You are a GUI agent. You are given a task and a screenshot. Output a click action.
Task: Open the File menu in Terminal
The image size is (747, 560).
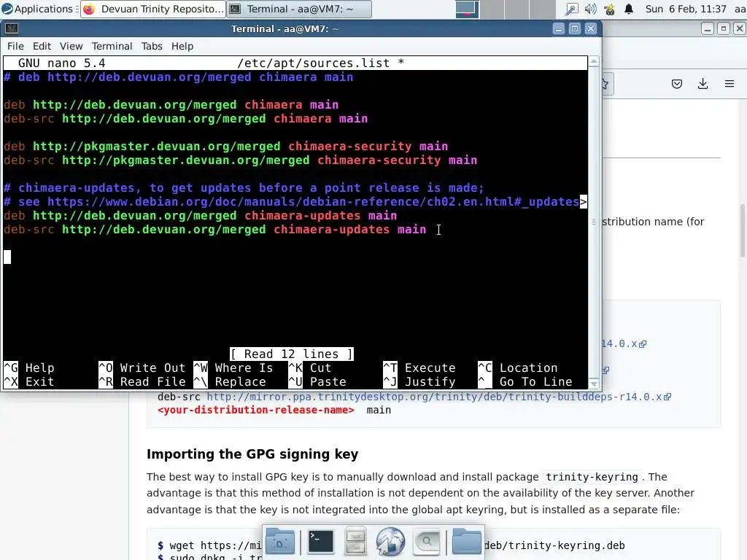(x=15, y=46)
